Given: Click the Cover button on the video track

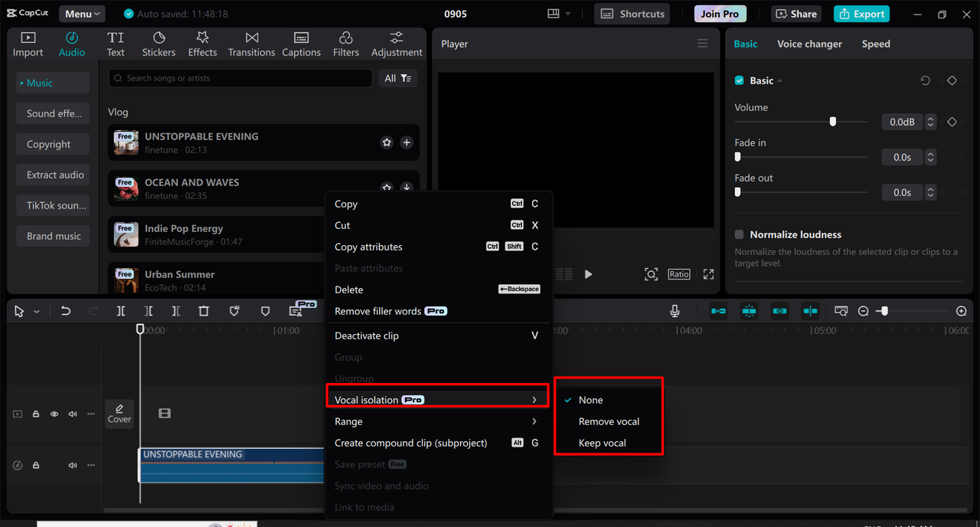Looking at the screenshot, I should click(x=119, y=414).
